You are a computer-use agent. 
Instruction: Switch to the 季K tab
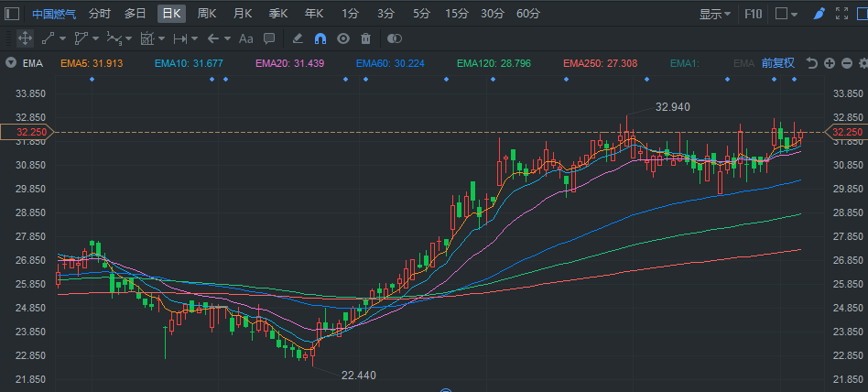(278, 14)
